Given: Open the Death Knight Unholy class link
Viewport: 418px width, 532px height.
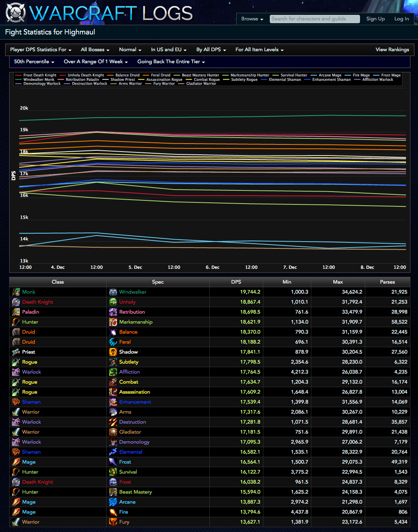Looking at the screenshot, I should 38,302.
